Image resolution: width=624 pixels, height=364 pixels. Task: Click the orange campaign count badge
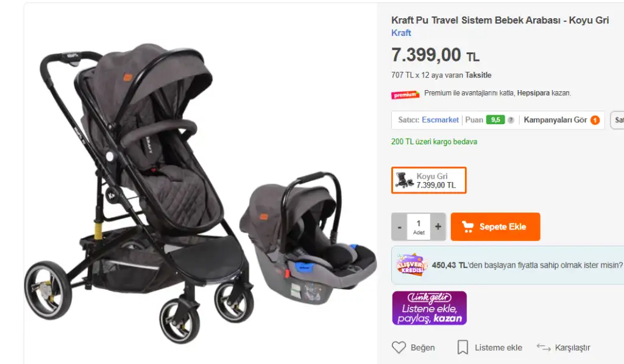tap(595, 120)
